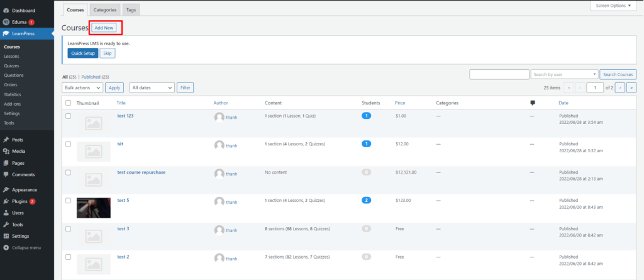644x280 pixels.
Task: Open the course titled test course repurchase
Action: pyautogui.click(x=142, y=172)
